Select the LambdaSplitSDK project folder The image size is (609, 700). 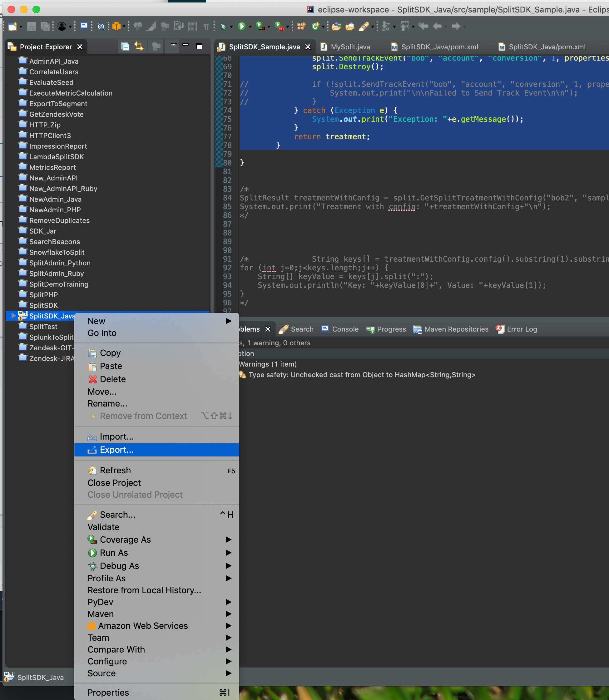(x=57, y=157)
